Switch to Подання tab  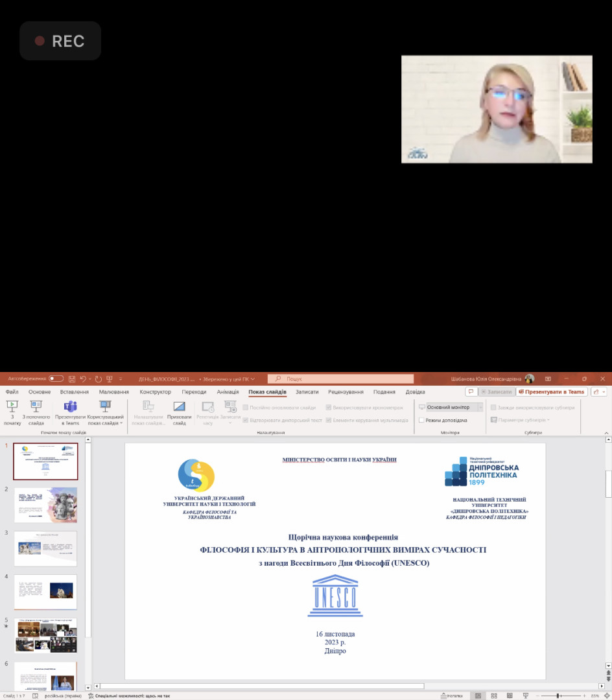[x=384, y=391]
